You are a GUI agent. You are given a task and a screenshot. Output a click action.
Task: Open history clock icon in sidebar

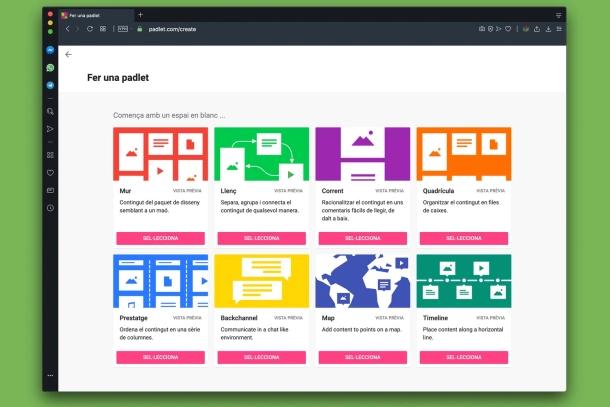[50, 208]
